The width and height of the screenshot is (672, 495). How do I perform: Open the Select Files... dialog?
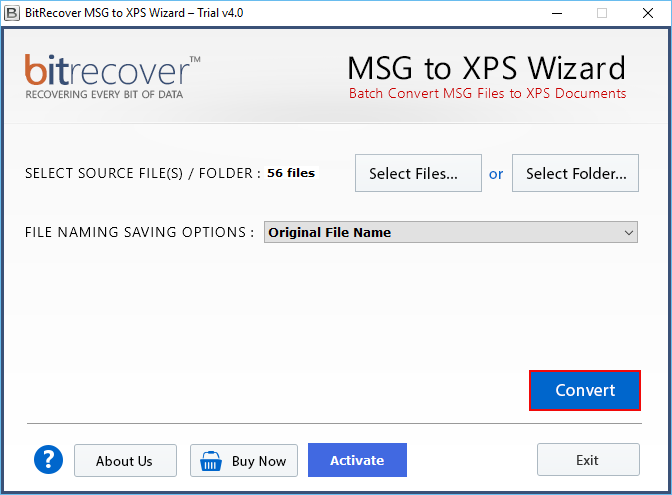(x=418, y=173)
